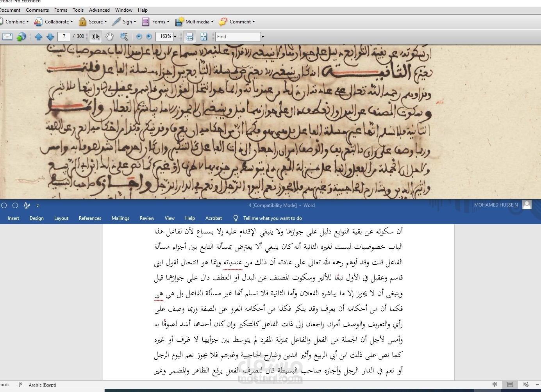Click the page number field
Screen dimensions: 541x392
(64, 36)
